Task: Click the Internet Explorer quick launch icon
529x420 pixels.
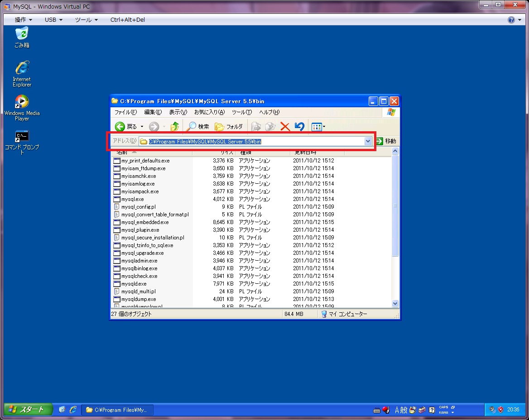Action: tap(73, 410)
